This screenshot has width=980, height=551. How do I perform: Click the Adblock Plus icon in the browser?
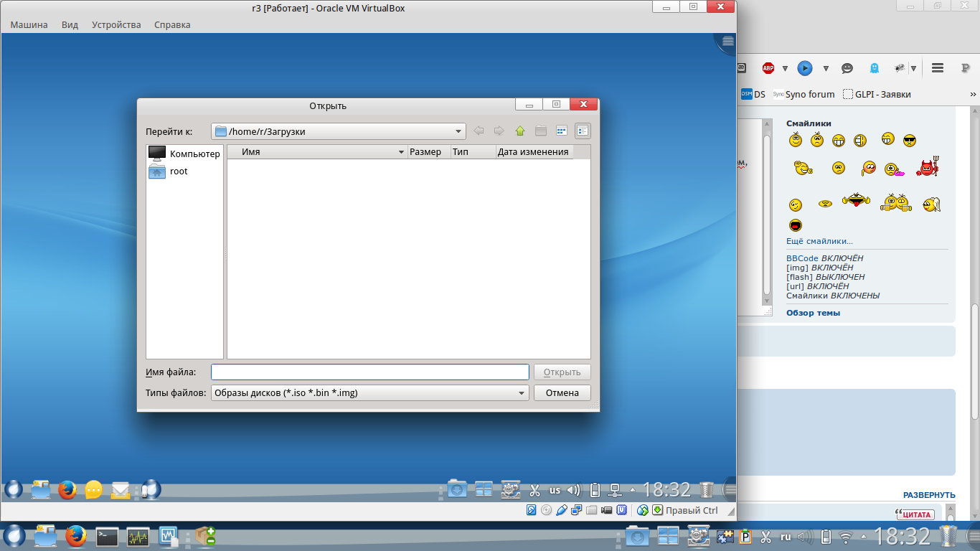[x=768, y=68]
